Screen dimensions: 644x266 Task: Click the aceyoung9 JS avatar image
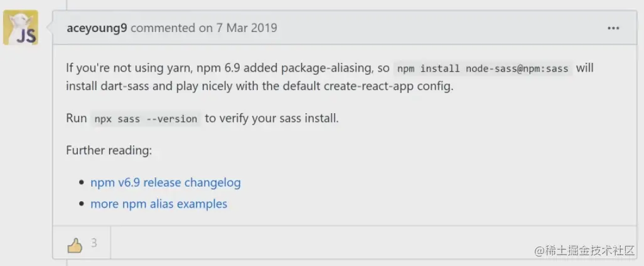[x=20, y=28]
